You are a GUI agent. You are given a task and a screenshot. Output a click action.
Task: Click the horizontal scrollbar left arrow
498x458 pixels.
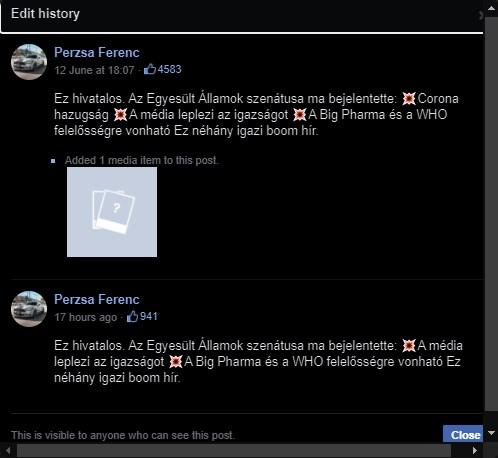[8, 451]
